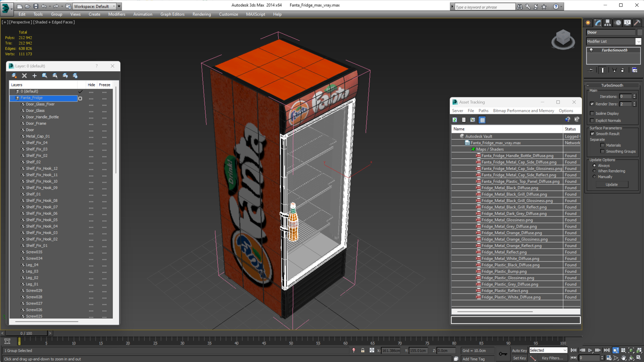Open the Motion command panel tab

coord(618,23)
